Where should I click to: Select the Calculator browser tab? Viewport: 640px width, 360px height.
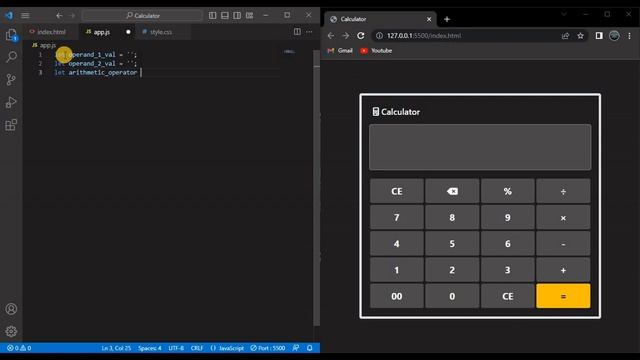click(380, 19)
